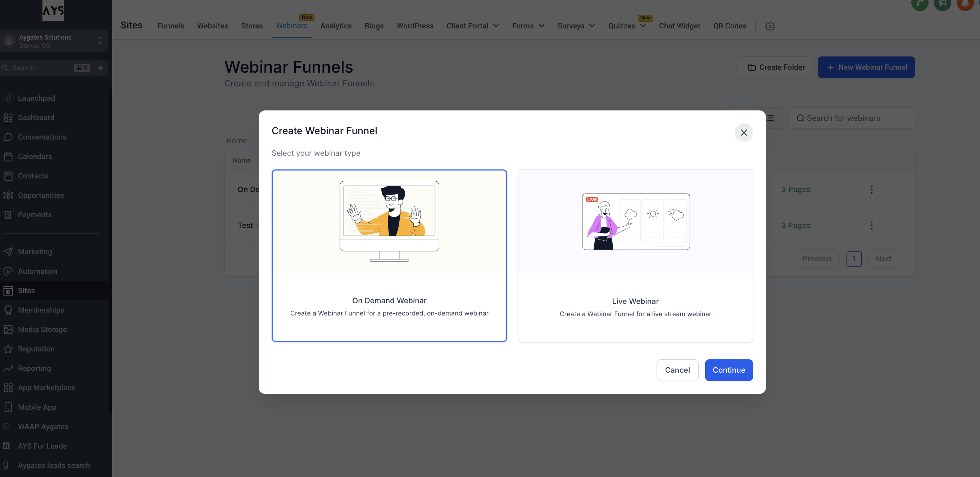Select the Live Webinar card
Image resolution: width=980 pixels, height=477 pixels.
point(635,256)
